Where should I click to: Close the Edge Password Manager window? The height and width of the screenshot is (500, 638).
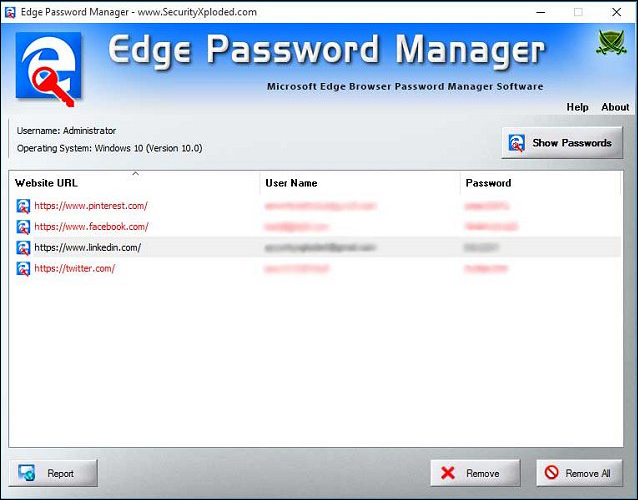(616, 12)
